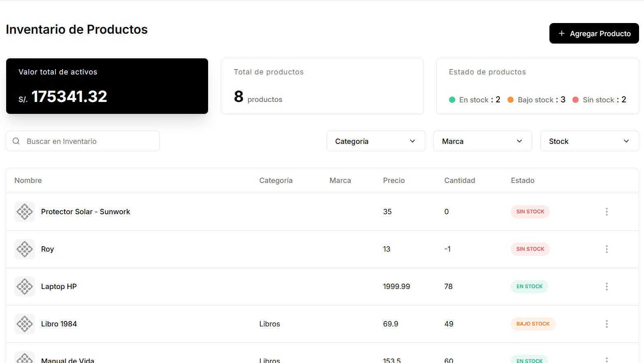Select the product name Roy
The image size is (644, 363).
click(x=47, y=249)
